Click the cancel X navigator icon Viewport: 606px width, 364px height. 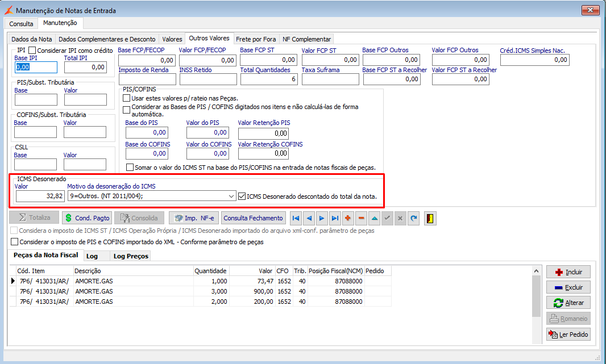point(400,218)
